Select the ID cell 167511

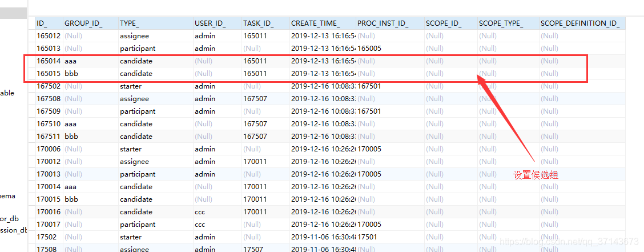[49, 137]
